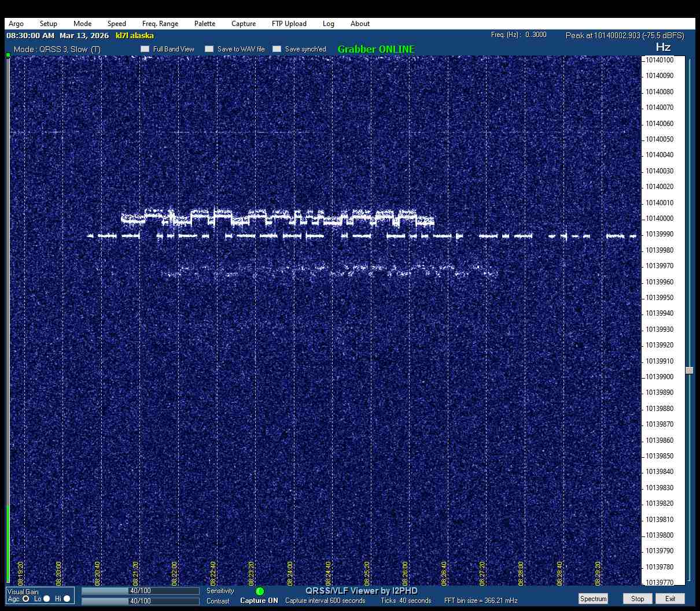Open the Setup menu
The width and height of the screenshot is (700, 611).
[49, 24]
